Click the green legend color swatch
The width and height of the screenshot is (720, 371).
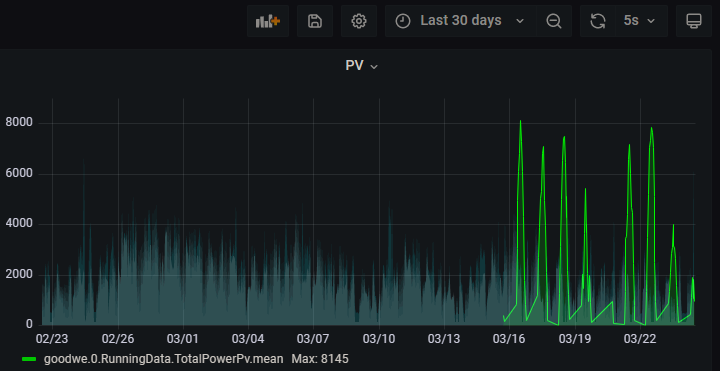[x=29, y=359]
